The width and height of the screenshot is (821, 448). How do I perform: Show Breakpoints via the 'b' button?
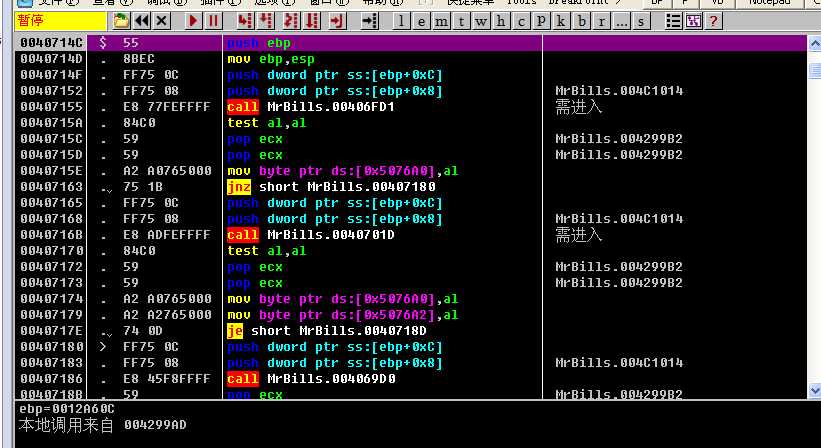[581, 21]
